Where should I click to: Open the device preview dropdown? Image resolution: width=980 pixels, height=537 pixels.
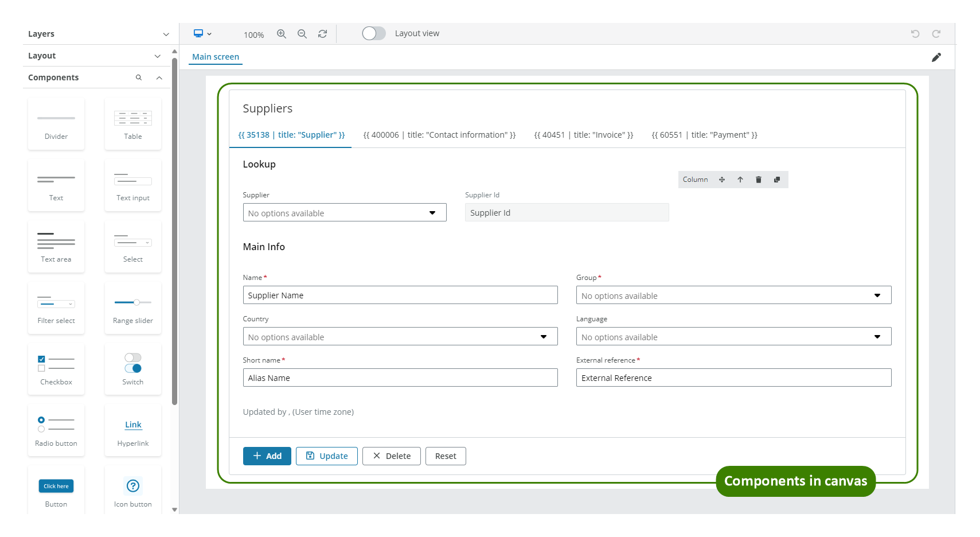click(202, 34)
